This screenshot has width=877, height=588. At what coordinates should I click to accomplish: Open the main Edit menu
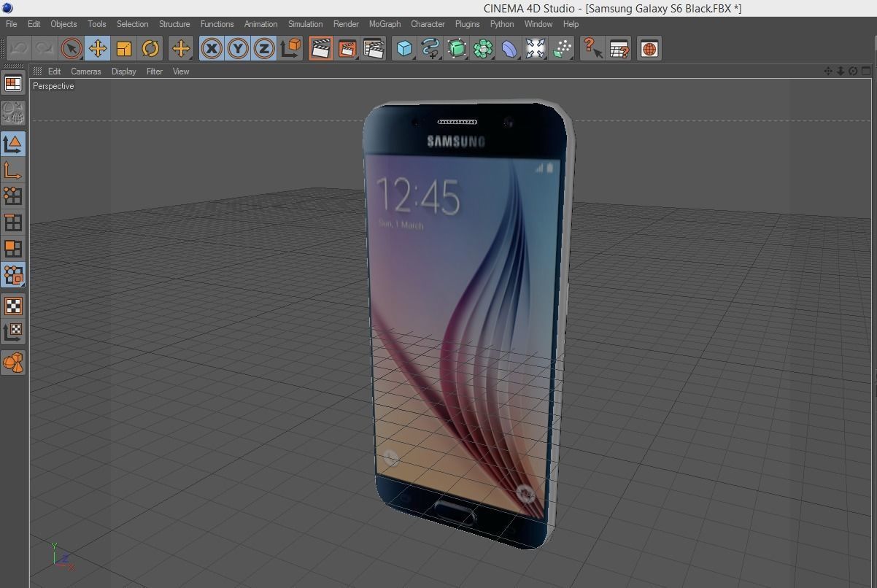pos(34,24)
